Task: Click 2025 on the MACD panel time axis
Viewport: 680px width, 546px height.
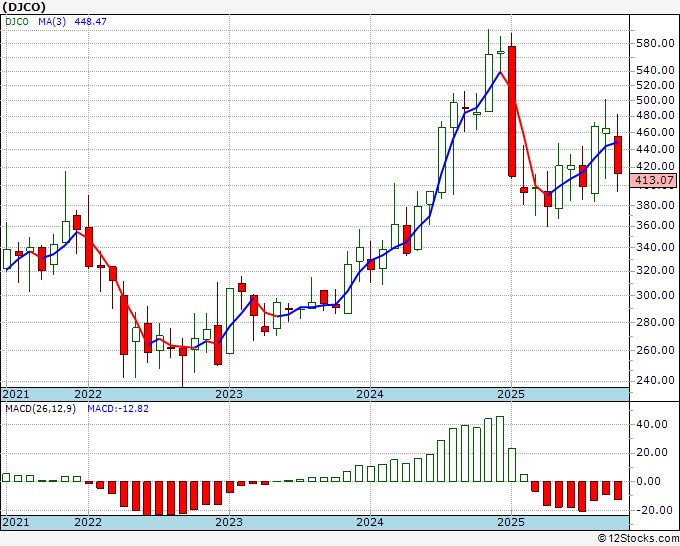Action: (511, 522)
